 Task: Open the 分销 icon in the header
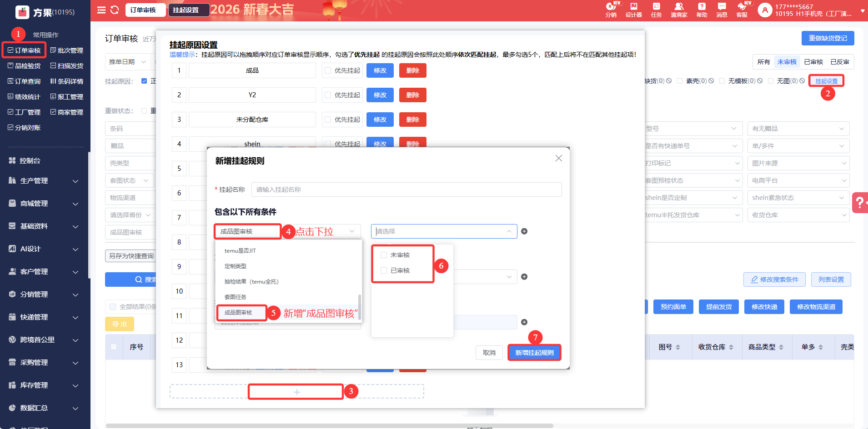point(611,10)
